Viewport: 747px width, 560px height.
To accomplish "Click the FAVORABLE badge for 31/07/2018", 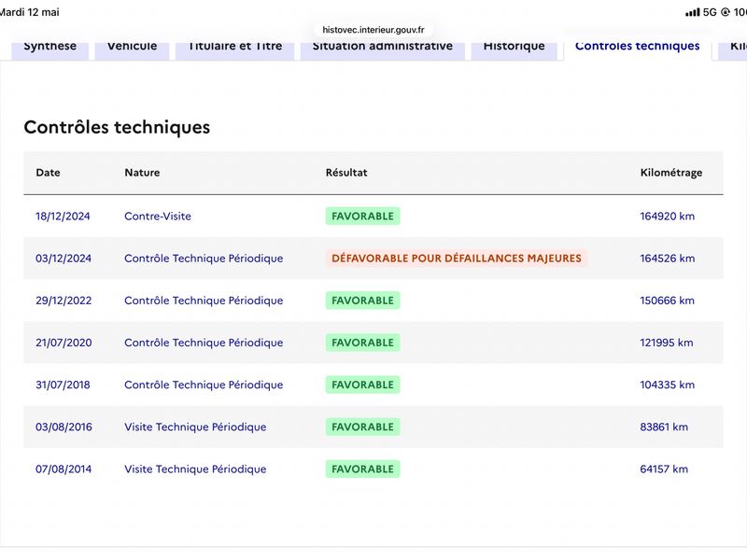I will (362, 385).
